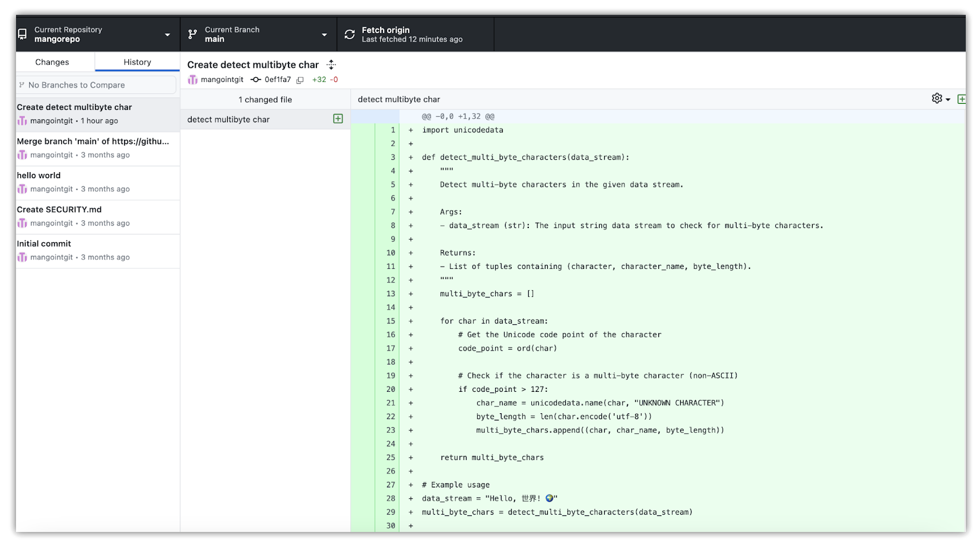Click the 'detect multibyte char' diff file title
The image size is (980, 548).
[399, 99]
